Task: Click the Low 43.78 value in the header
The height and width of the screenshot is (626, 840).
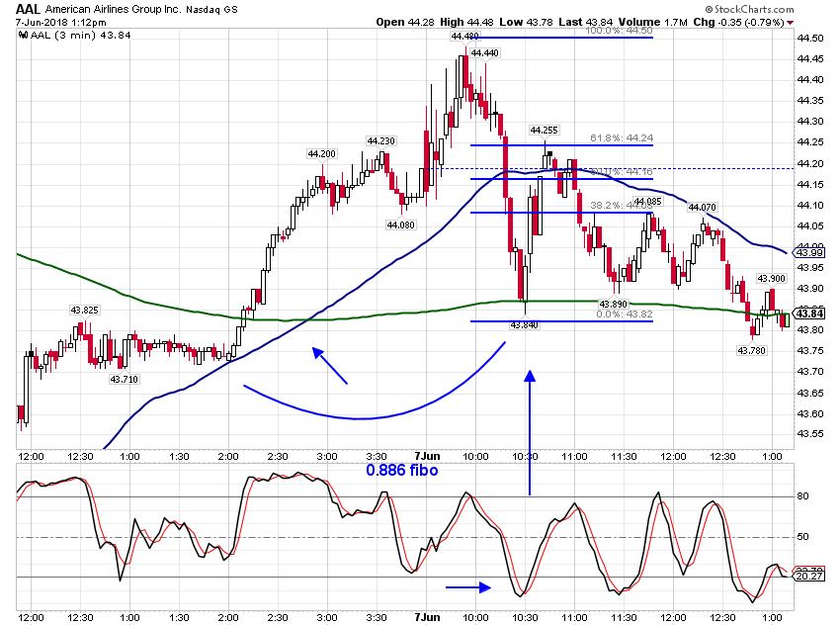Action: (x=526, y=22)
